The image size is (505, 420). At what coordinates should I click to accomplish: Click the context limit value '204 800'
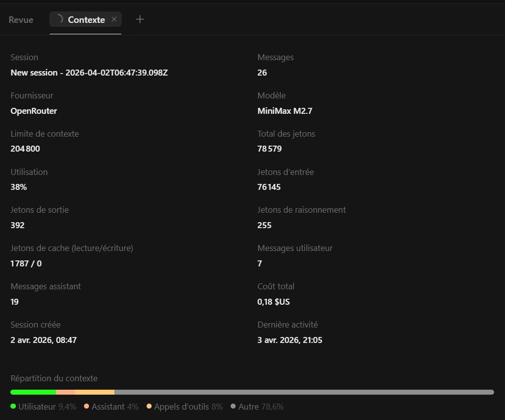coord(25,149)
